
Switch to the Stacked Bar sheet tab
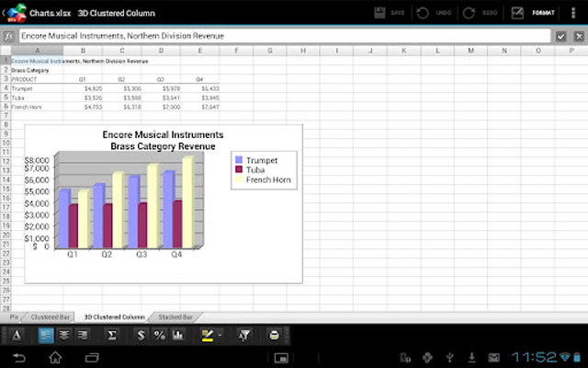tap(175, 316)
